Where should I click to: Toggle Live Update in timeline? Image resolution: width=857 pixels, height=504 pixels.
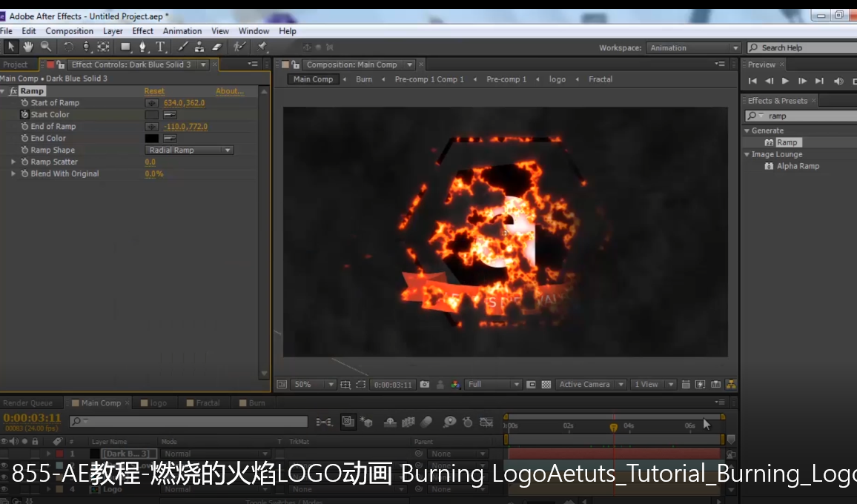tap(348, 422)
